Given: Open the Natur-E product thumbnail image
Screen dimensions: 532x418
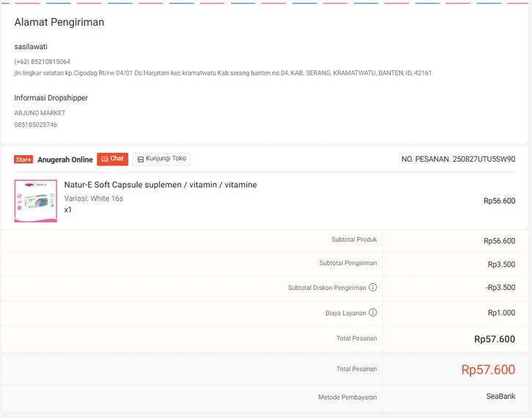Looking at the screenshot, I should tap(35, 201).
